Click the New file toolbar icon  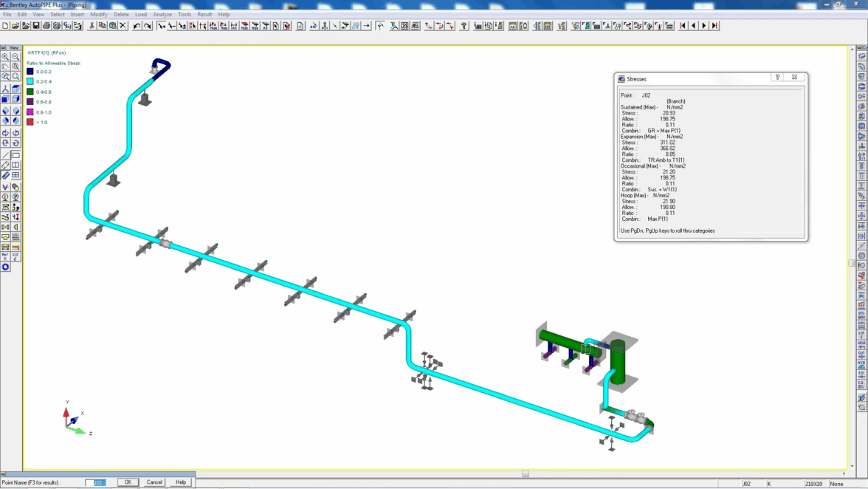click(6, 26)
